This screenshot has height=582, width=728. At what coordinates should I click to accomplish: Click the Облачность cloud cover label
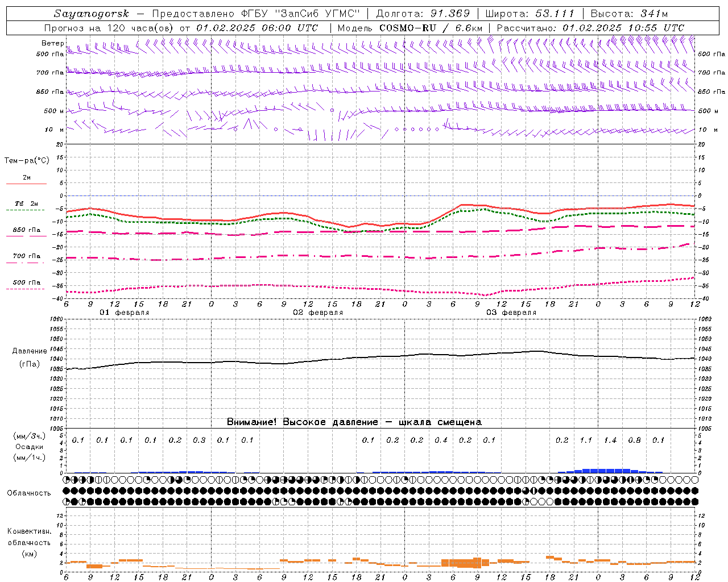29,493
